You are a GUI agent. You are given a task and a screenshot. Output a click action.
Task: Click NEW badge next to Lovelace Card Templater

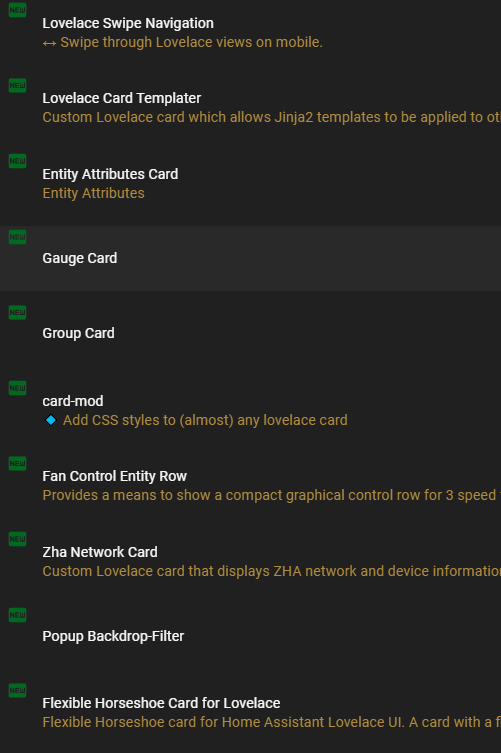coord(17,85)
